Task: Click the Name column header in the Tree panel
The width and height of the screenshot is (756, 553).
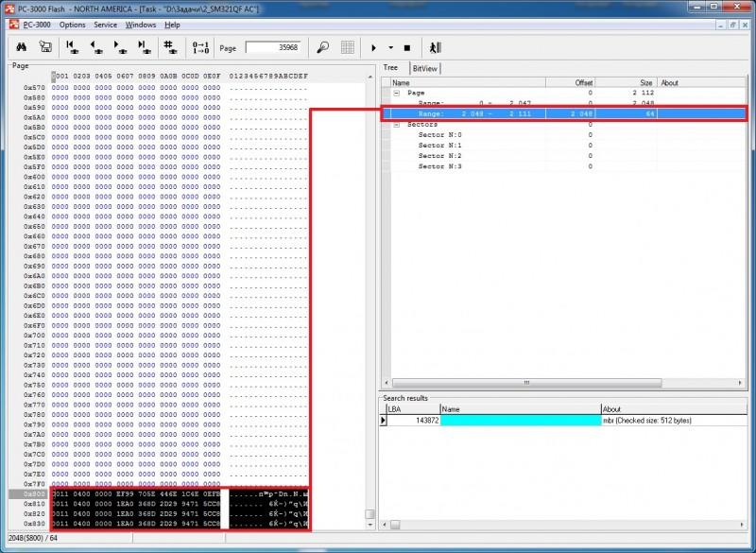Action: pyautogui.click(x=468, y=83)
